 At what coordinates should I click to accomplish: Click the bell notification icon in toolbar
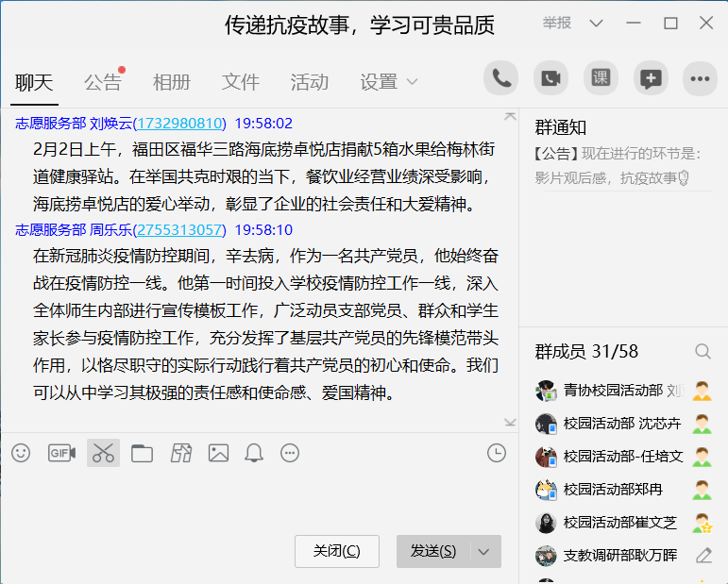(x=253, y=453)
